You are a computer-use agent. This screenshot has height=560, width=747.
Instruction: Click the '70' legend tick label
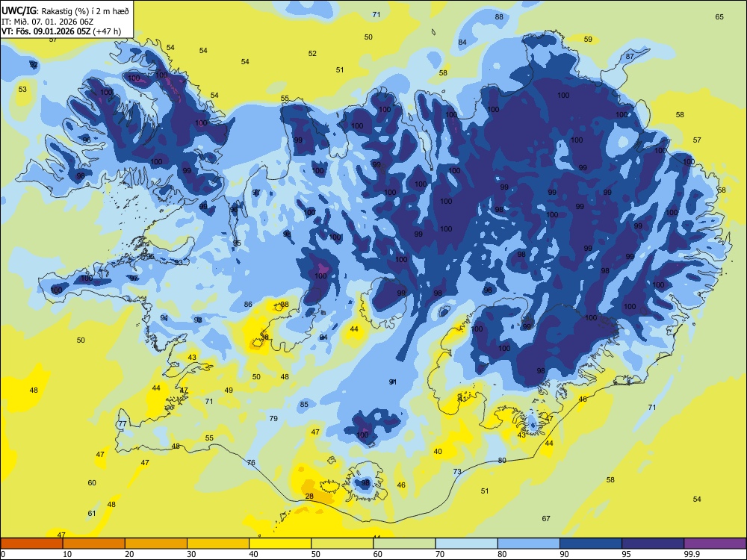(x=440, y=554)
